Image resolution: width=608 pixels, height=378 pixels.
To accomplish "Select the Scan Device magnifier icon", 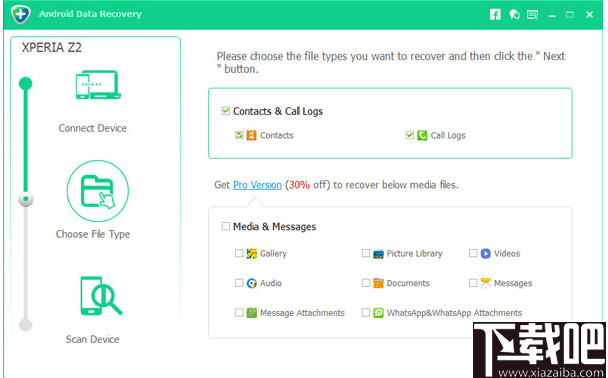I will [x=101, y=296].
